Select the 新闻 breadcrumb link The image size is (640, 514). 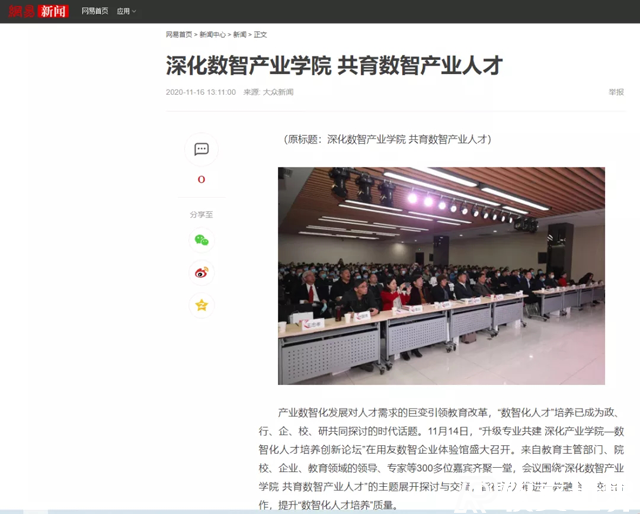(x=240, y=34)
